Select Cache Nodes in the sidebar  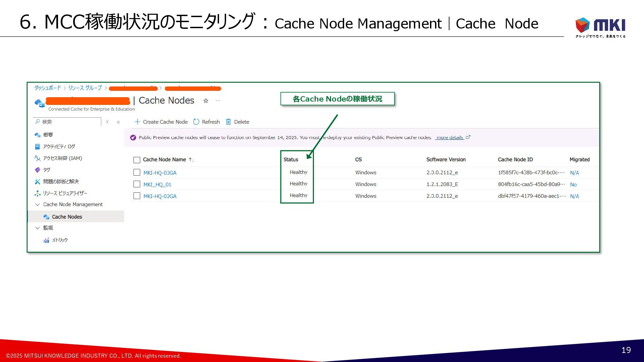tap(67, 217)
